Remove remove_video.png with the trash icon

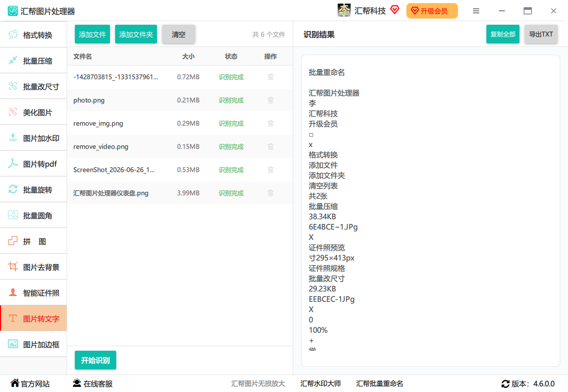[271, 146]
